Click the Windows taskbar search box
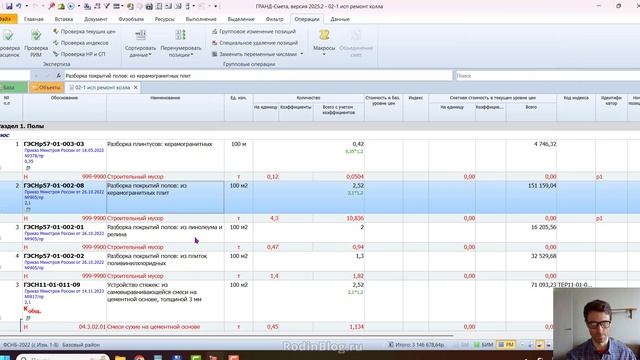 click(x=63, y=357)
